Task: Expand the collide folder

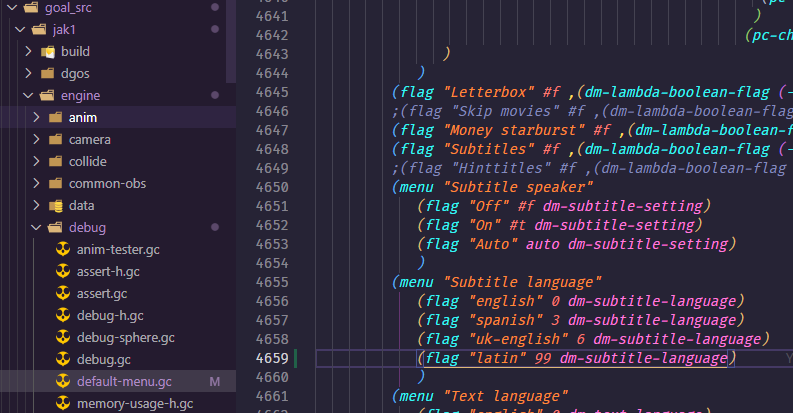Action: click(x=36, y=162)
